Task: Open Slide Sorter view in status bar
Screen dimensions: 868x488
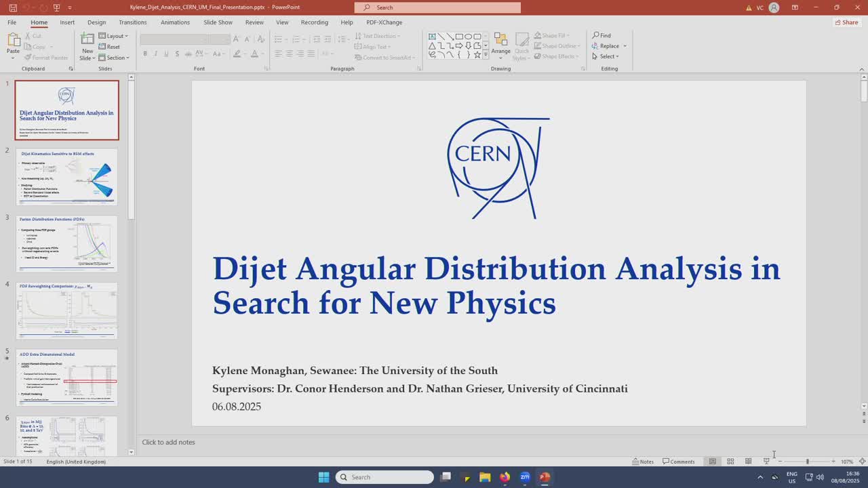Action: (x=730, y=462)
